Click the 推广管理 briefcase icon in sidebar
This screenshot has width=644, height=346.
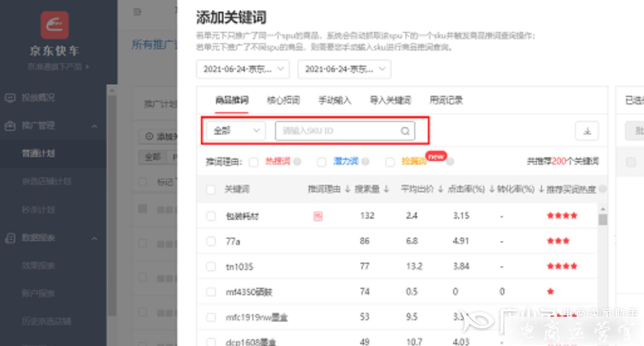tap(10, 126)
